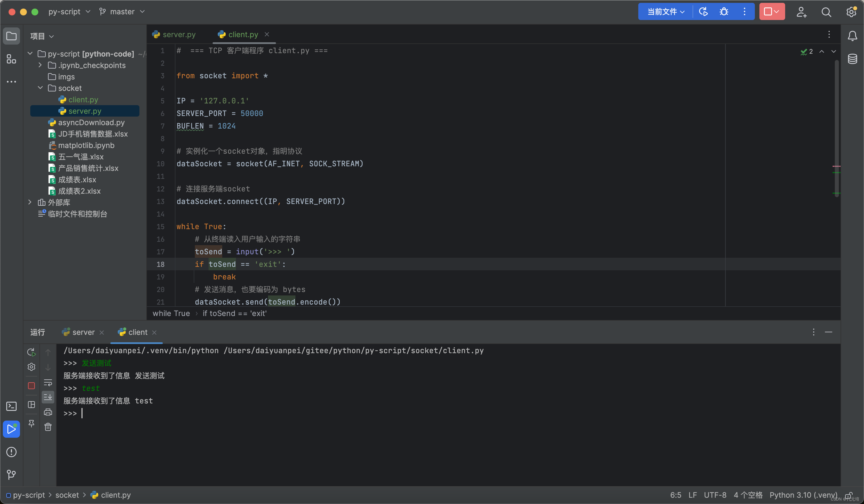Open run configuration settings gear in Run panel
The width and height of the screenshot is (864, 504).
coord(31,367)
